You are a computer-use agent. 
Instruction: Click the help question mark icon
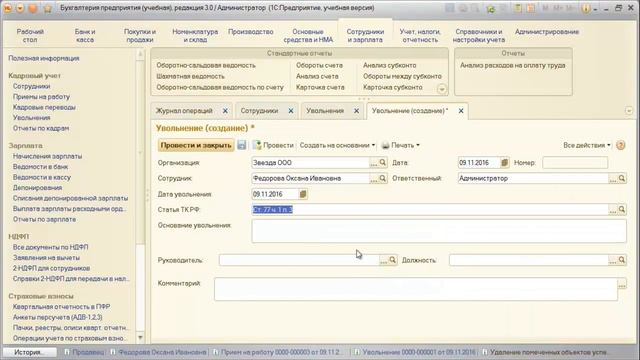[620, 145]
